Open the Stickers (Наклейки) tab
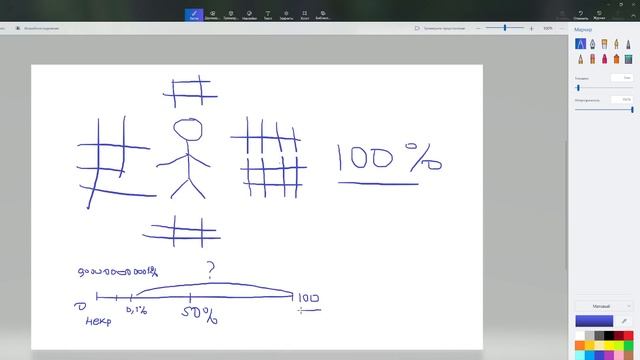The height and width of the screenshot is (360, 640). (249, 15)
